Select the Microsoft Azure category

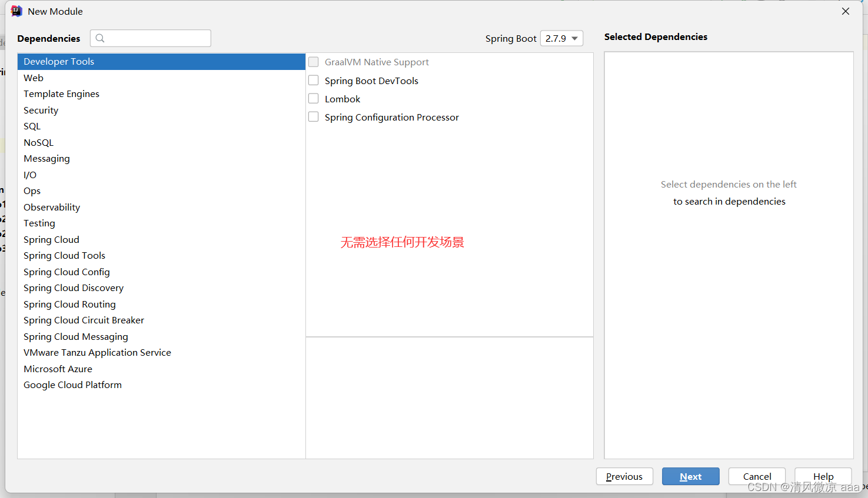tap(161, 369)
